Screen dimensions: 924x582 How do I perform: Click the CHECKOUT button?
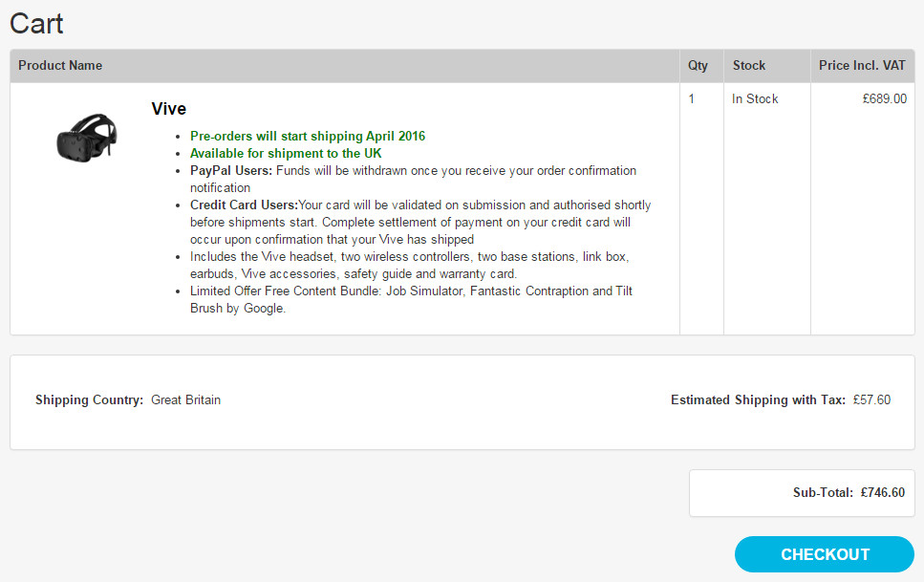[825, 554]
